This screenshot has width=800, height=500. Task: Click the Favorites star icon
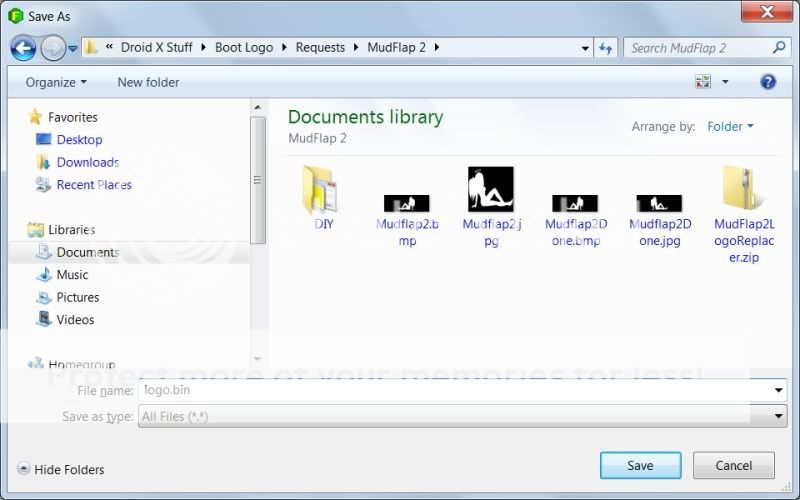pyautogui.click(x=35, y=117)
